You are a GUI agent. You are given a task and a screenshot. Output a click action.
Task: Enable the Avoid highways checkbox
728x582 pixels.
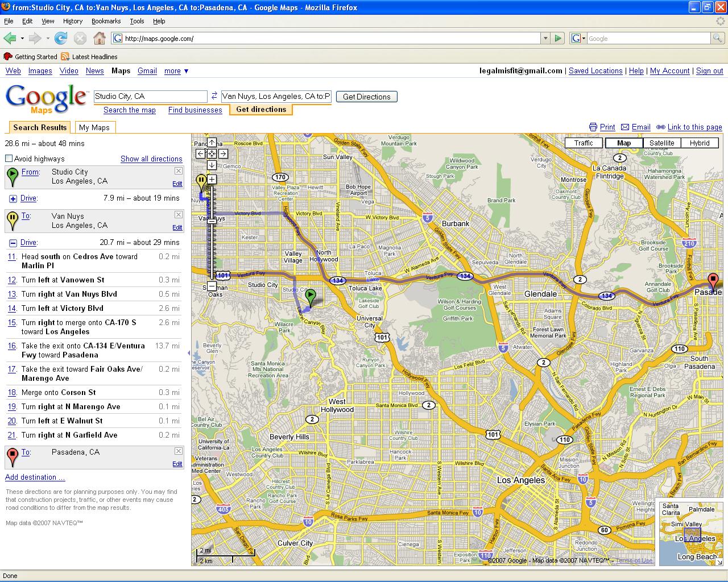click(x=9, y=159)
